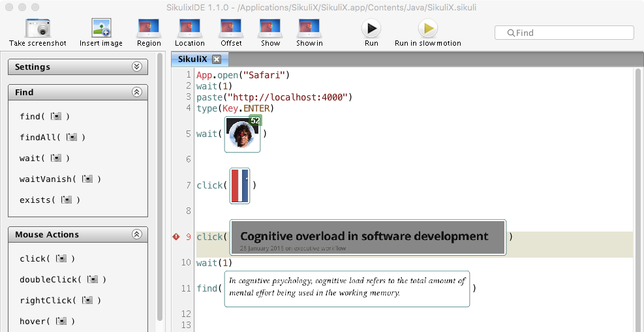Switch to the SikuliX script tab
This screenshot has width=644, height=332.
click(192, 59)
